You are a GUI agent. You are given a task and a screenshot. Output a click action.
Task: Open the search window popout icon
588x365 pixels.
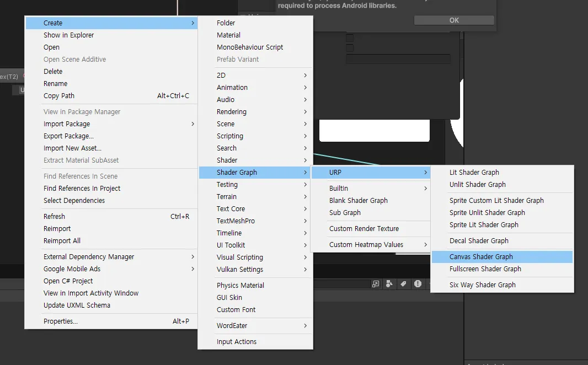(x=376, y=284)
